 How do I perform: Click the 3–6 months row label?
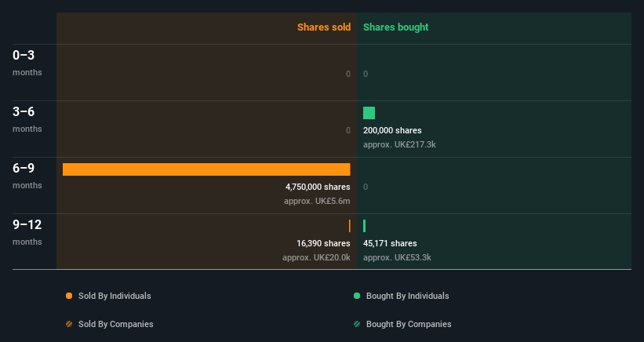point(27,119)
